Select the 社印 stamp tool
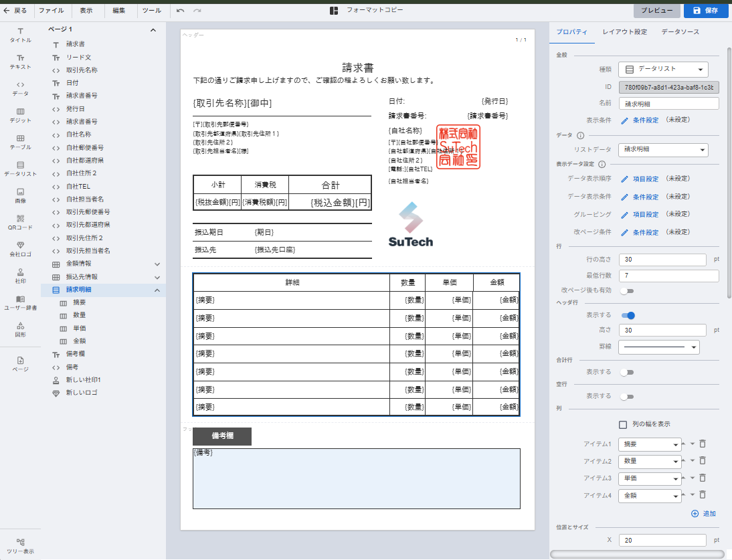The height and width of the screenshot is (560, 732). click(20, 276)
